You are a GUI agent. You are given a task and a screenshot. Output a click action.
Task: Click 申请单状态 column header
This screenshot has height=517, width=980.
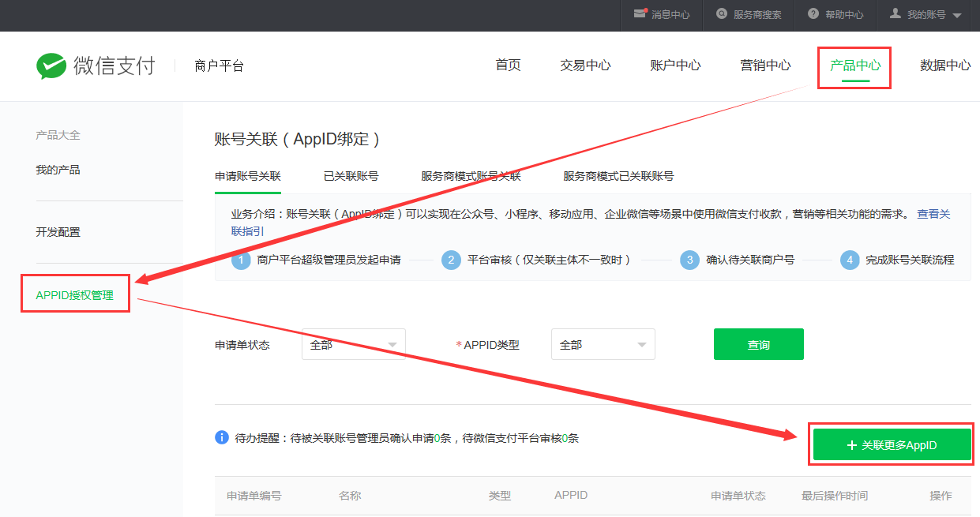click(x=738, y=496)
